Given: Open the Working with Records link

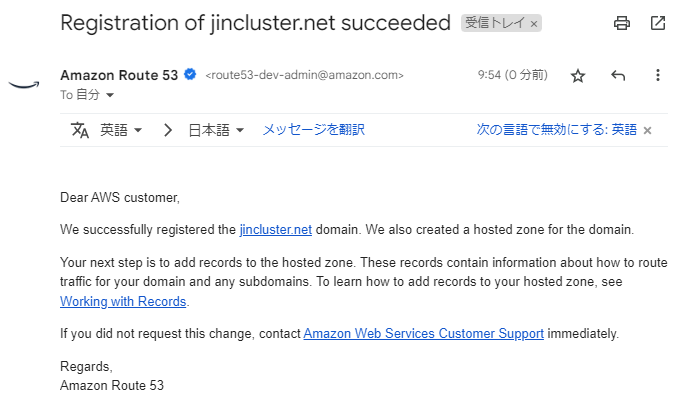Looking at the screenshot, I should pyautogui.click(x=123, y=301).
